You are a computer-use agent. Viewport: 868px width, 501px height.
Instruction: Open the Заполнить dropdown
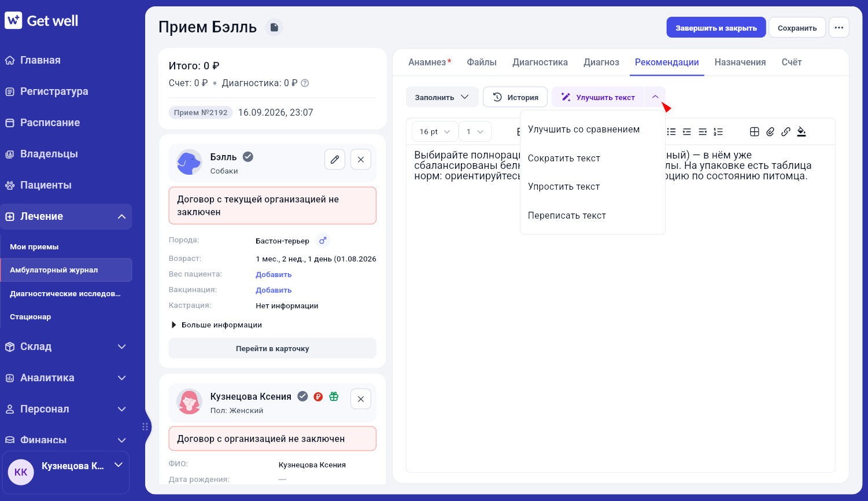coord(442,97)
